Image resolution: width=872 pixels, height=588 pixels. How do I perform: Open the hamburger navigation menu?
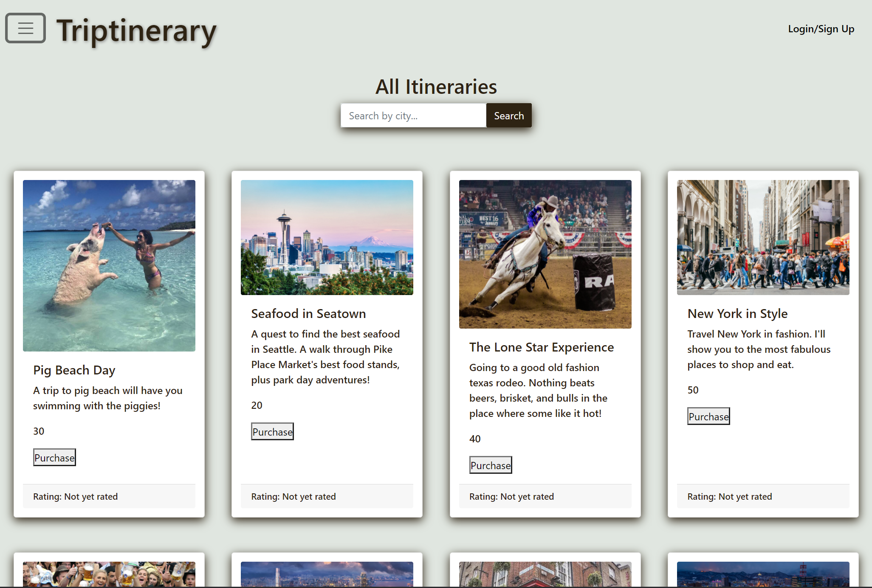pyautogui.click(x=25, y=28)
